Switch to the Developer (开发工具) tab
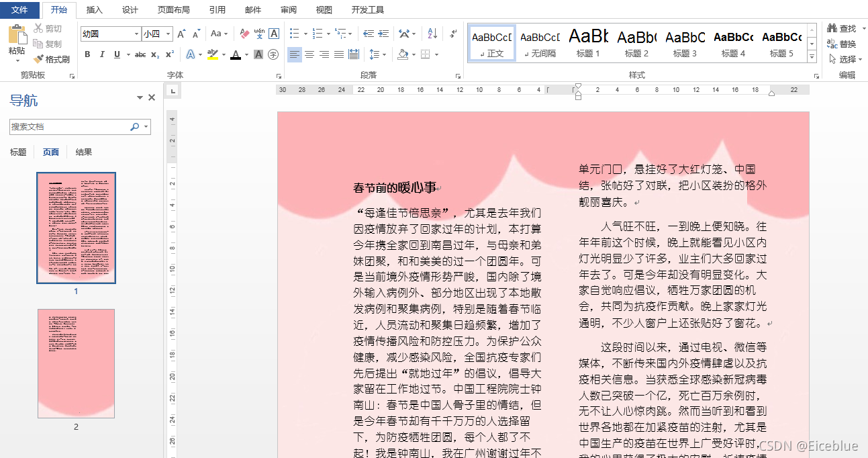Viewport: 868px width, 458px height. coord(368,10)
